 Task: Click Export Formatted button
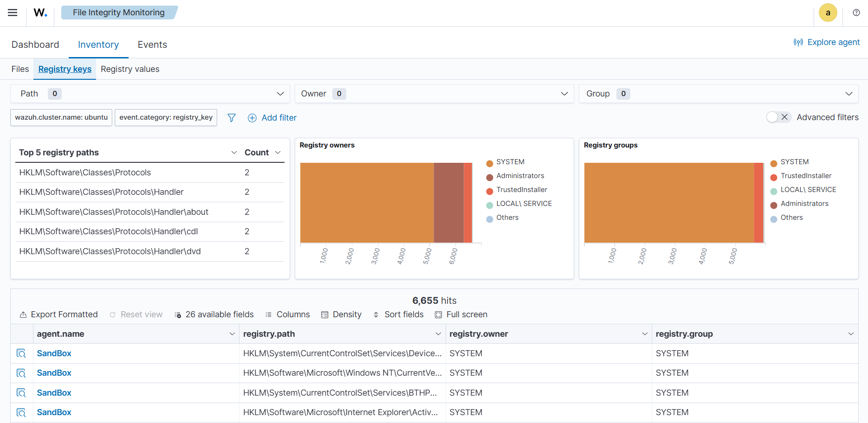pyautogui.click(x=59, y=315)
